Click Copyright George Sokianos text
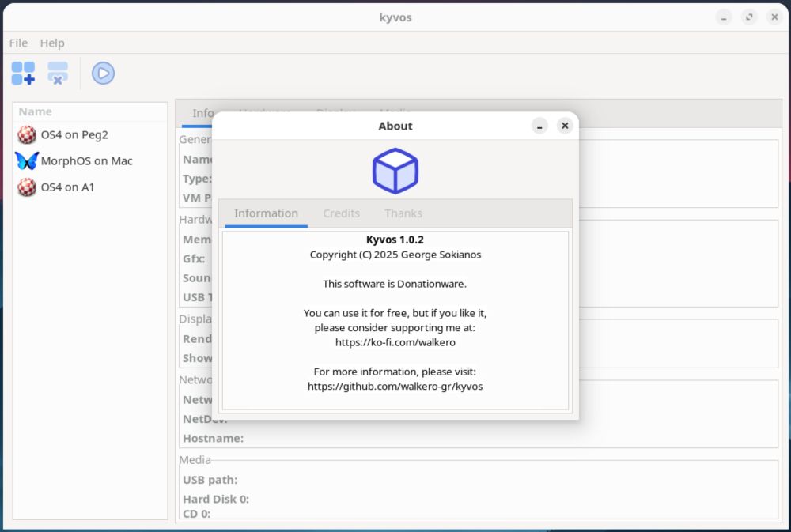The height and width of the screenshot is (532, 791). pos(395,255)
